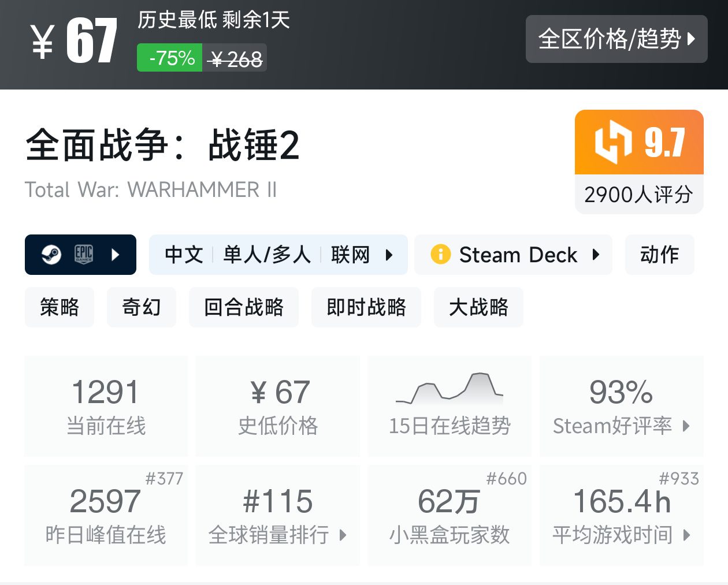This screenshot has width=728, height=585.
Task: Click the 中文 language label
Action: pos(184,255)
